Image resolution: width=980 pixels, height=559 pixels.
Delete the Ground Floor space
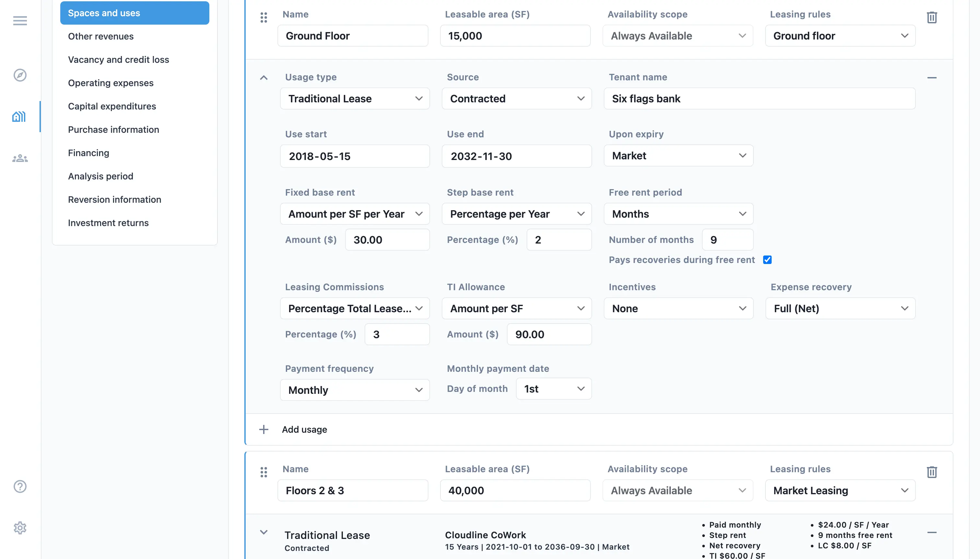[932, 18]
